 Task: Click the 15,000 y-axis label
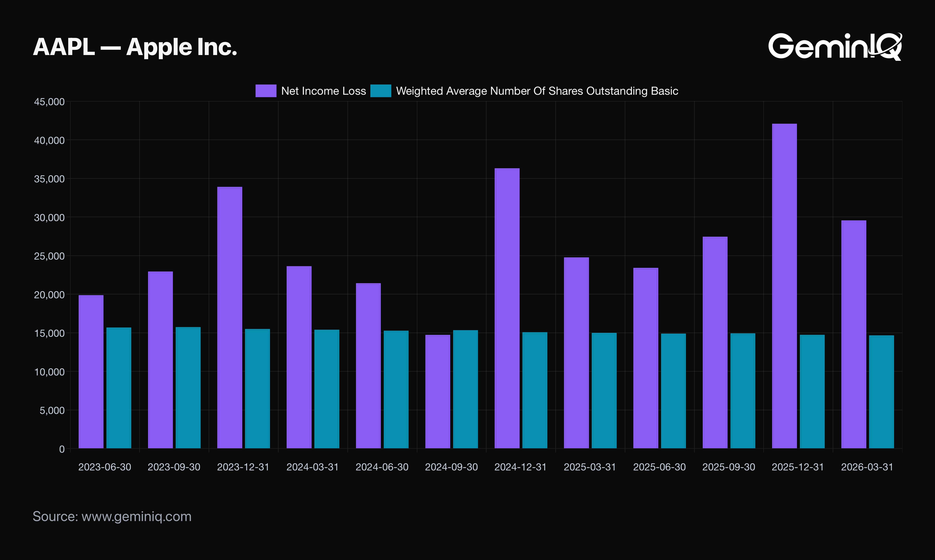pyautogui.click(x=50, y=333)
